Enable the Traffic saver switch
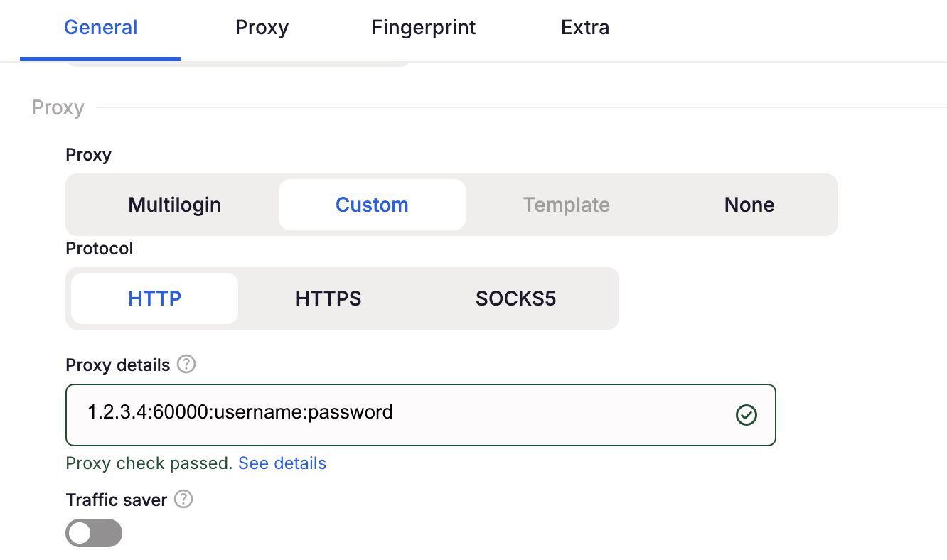947x560 pixels. pyautogui.click(x=94, y=533)
